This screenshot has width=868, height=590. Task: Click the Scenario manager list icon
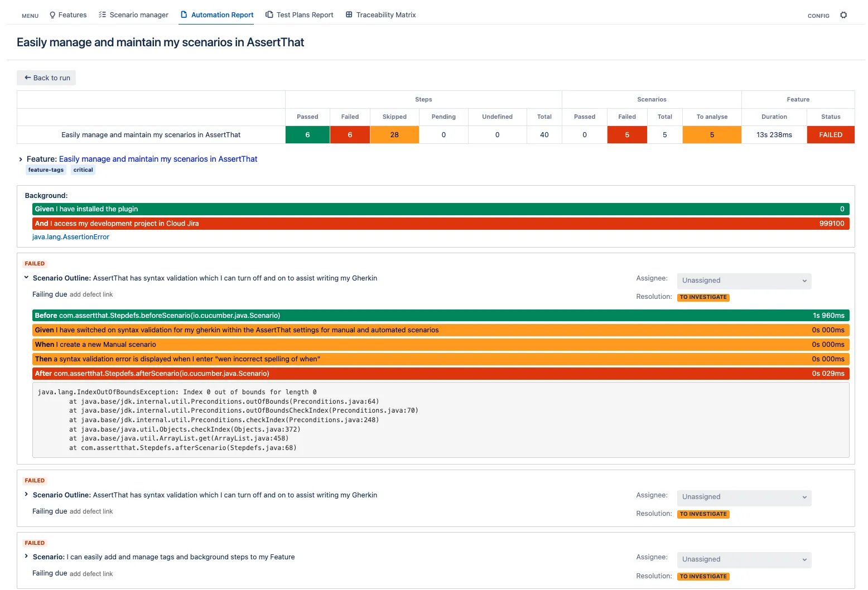coord(102,15)
